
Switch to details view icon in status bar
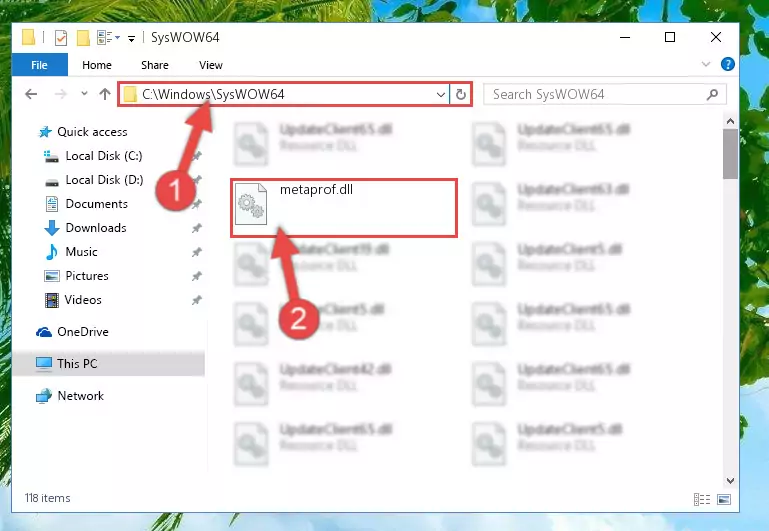pyautogui.click(x=702, y=499)
